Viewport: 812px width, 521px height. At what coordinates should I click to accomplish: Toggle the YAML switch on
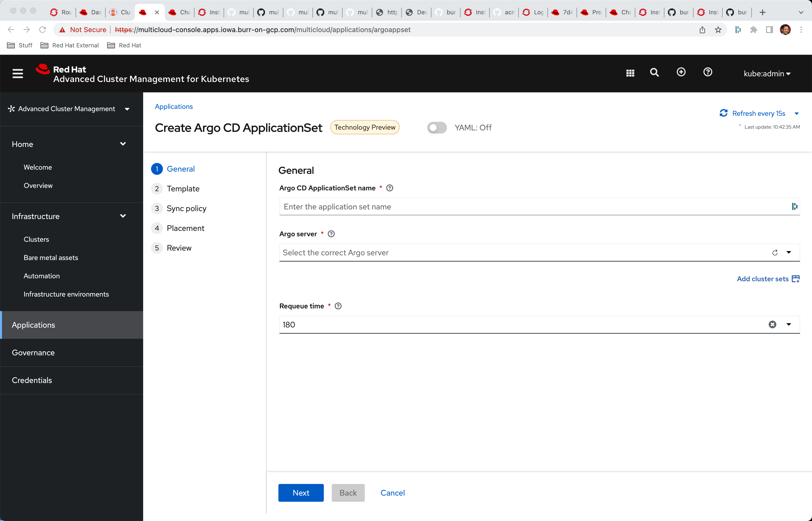pos(437,128)
